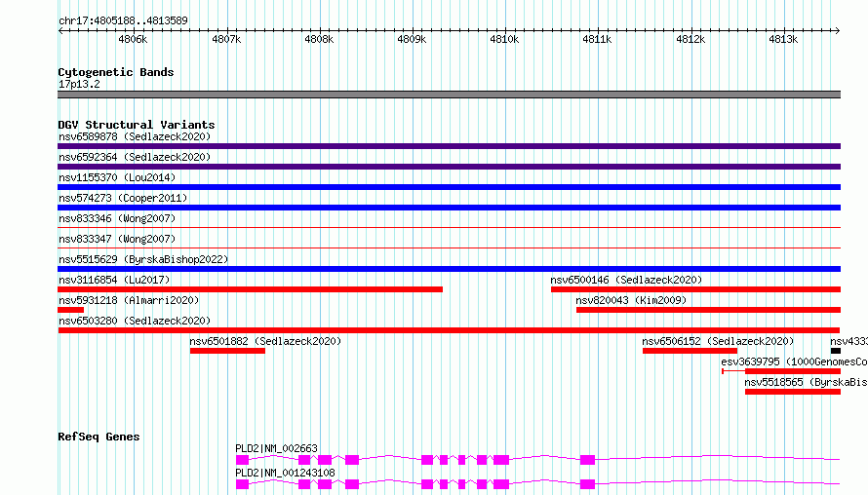
Task: Click the purple bar under nsv6592364
Action: point(449,167)
